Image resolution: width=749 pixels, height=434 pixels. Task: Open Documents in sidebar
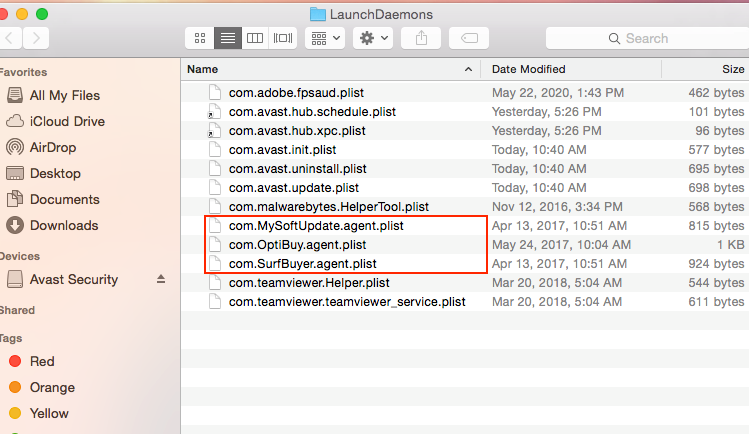tap(64, 200)
